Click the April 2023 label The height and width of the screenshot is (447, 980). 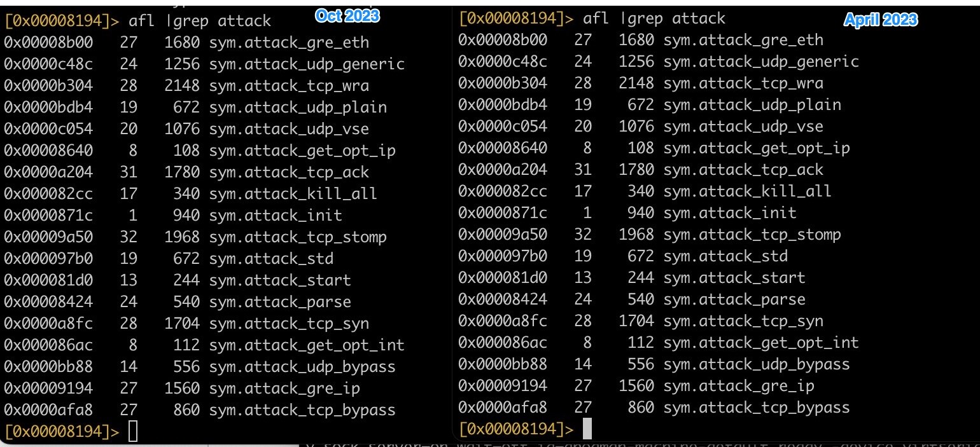click(881, 20)
